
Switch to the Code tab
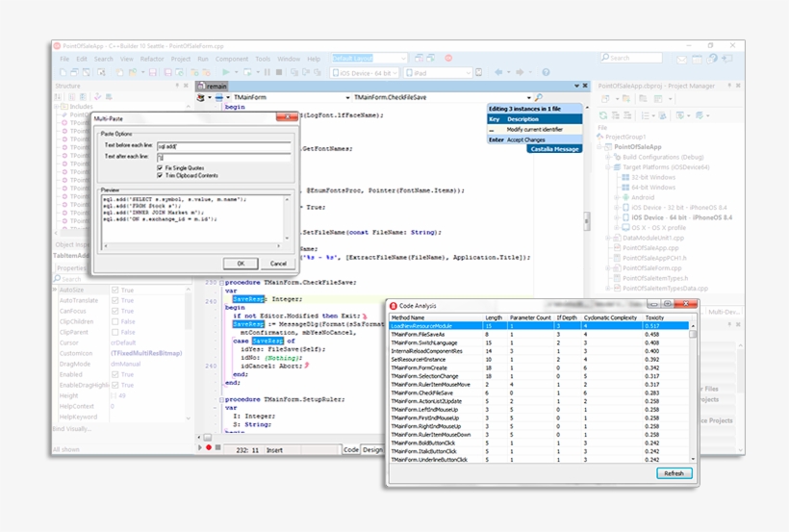[351, 449]
